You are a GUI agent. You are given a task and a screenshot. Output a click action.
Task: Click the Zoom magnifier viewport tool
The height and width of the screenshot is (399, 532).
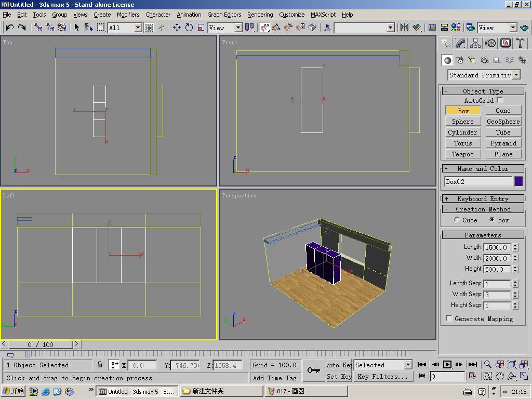[487, 365]
